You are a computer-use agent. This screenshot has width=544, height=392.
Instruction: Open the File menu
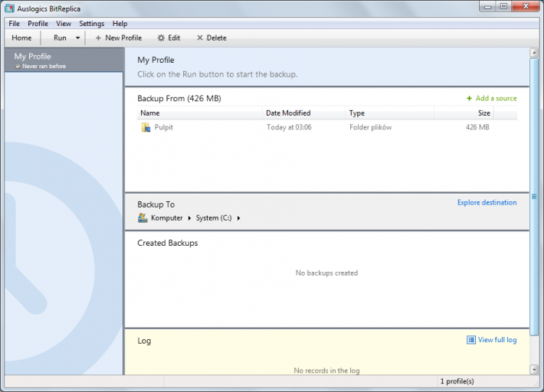point(15,24)
